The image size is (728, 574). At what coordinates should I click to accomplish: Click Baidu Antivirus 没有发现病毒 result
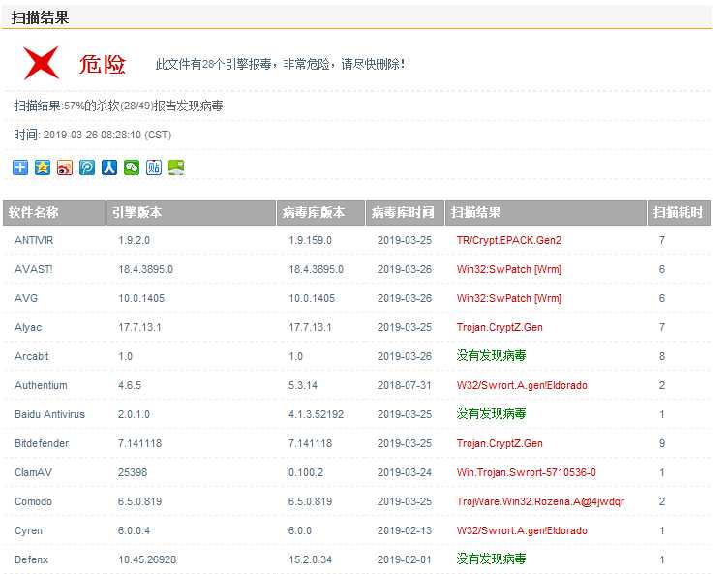click(x=491, y=413)
